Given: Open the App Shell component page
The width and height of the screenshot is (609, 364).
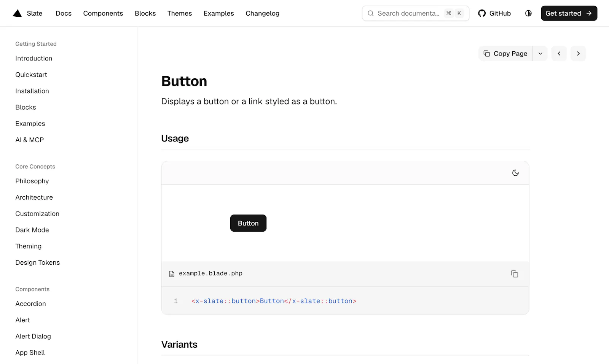Looking at the screenshot, I should (30, 353).
